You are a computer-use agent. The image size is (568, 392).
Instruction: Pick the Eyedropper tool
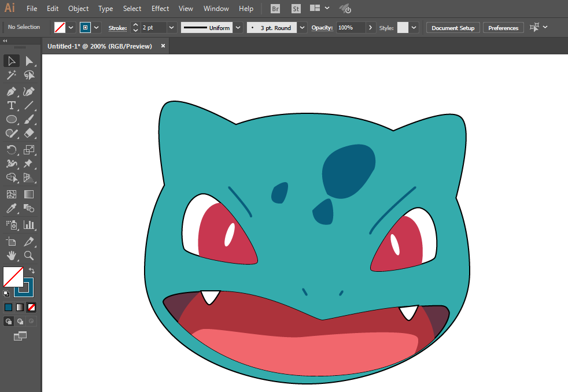(11, 209)
